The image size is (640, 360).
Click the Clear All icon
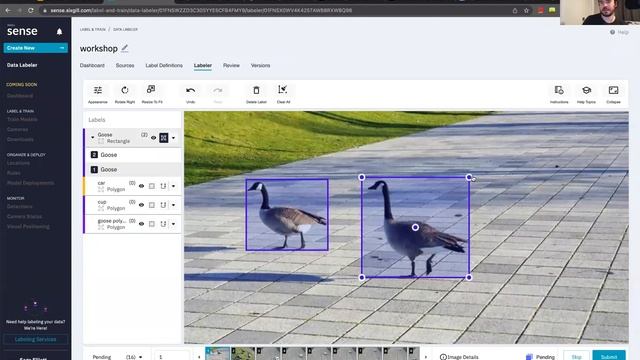click(x=282, y=89)
